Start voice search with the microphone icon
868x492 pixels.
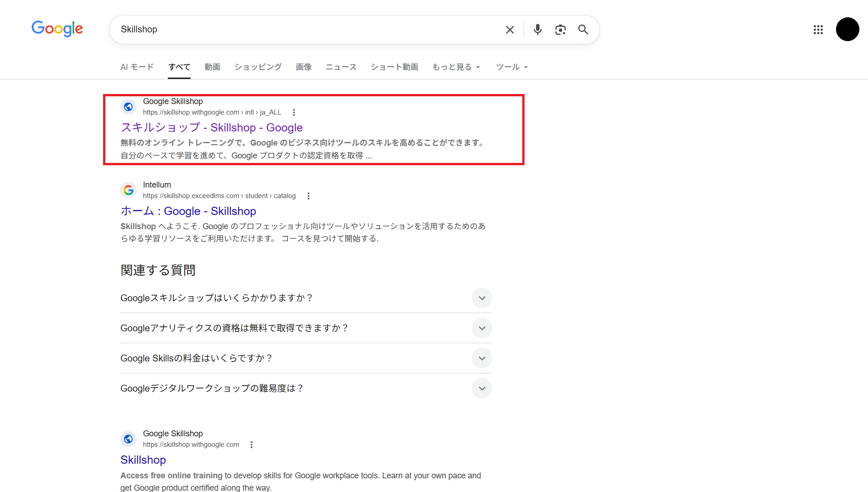click(x=538, y=30)
